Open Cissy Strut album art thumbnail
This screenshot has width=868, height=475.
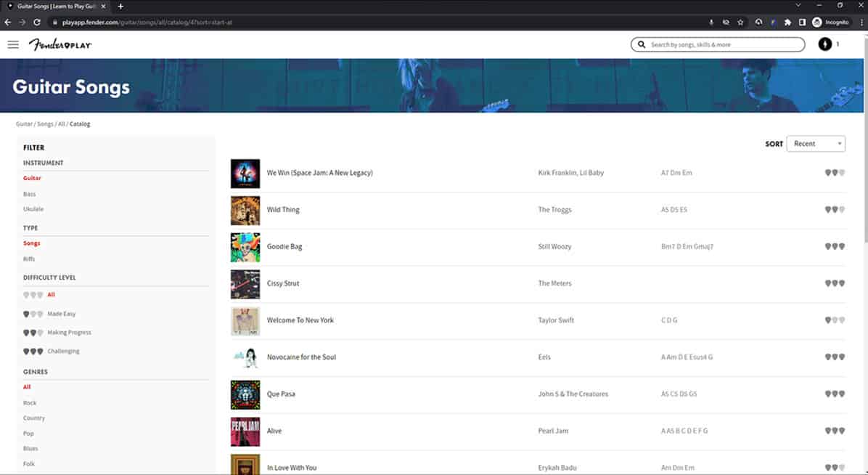point(245,284)
